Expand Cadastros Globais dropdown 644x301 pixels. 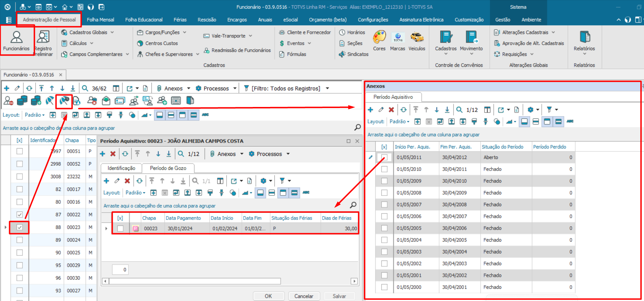tap(112, 32)
